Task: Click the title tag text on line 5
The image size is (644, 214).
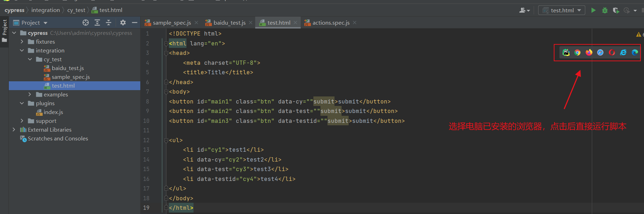Action: tap(218, 72)
